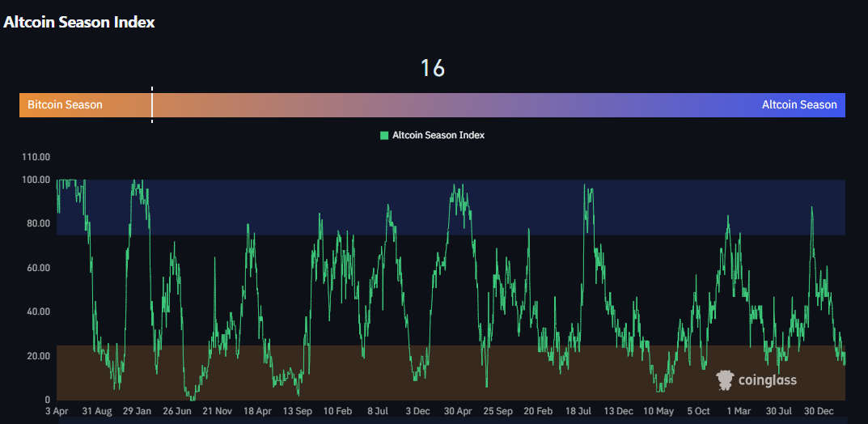Toggle the green Altcoin Season Index legend square

(x=384, y=135)
